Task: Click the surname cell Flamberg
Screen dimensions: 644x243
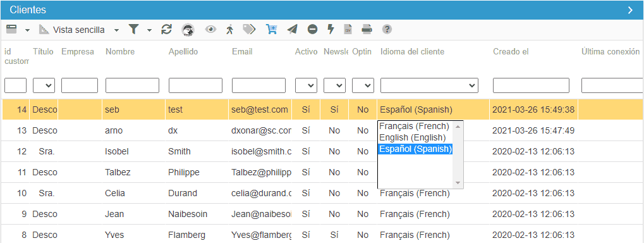Action: click(197, 235)
